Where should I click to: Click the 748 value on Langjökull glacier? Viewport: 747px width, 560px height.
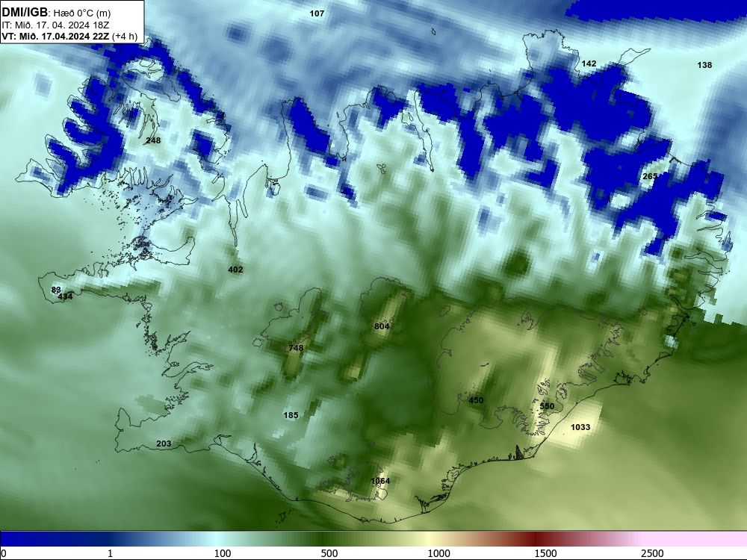pos(296,348)
